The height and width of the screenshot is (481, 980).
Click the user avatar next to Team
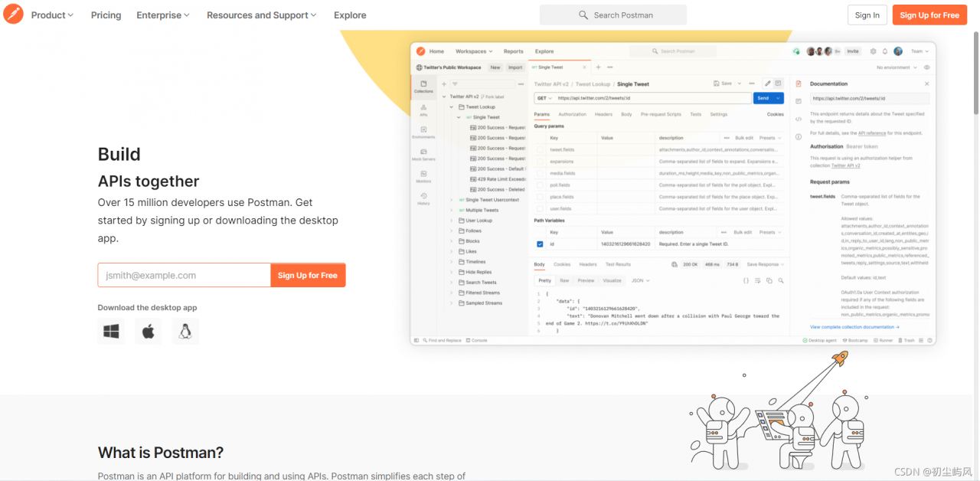pyautogui.click(x=898, y=51)
